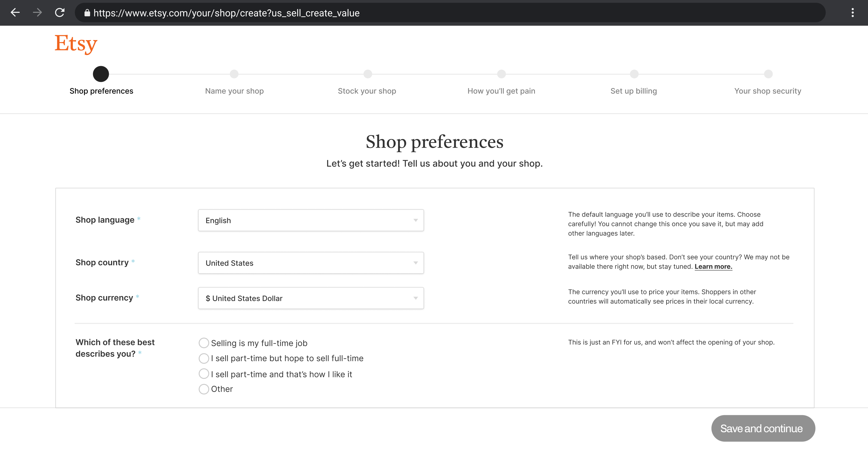868x449 pixels.
Task: Click the Shop language field label
Action: point(105,220)
